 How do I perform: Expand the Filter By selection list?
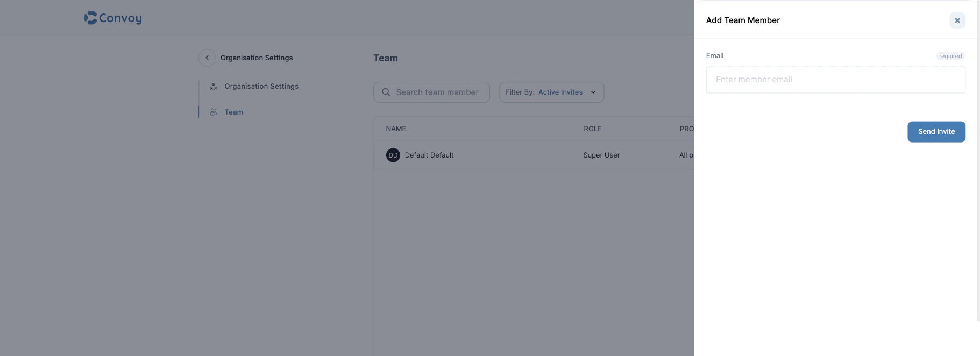coord(551,92)
